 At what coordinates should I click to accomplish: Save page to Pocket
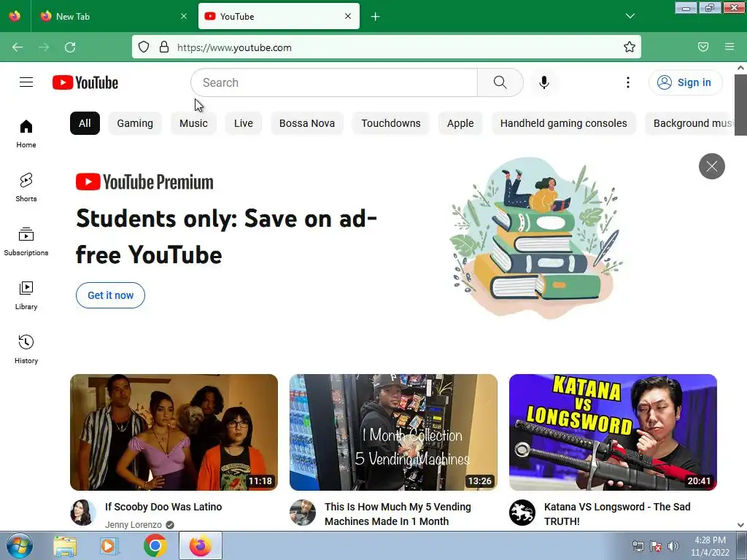point(703,47)
